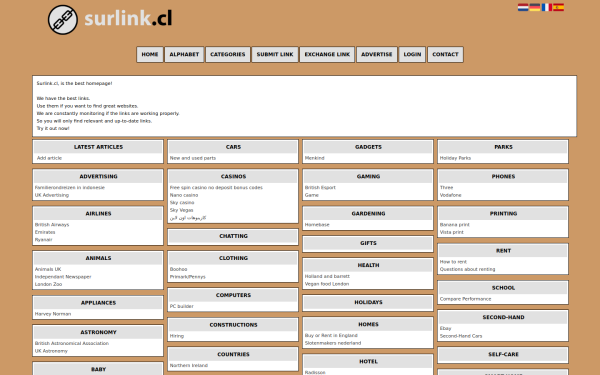Open the Homebase link
This screenshot has height=375, width=600.
(x=317, y=225)
